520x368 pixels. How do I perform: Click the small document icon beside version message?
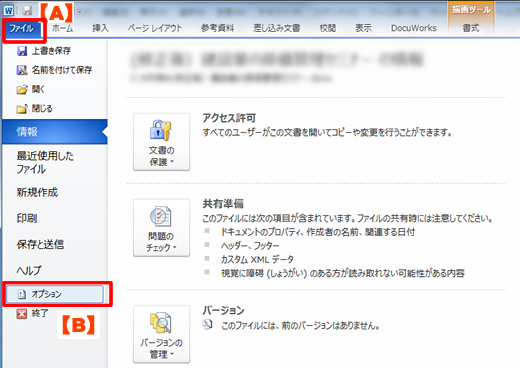tap(207, 324)
